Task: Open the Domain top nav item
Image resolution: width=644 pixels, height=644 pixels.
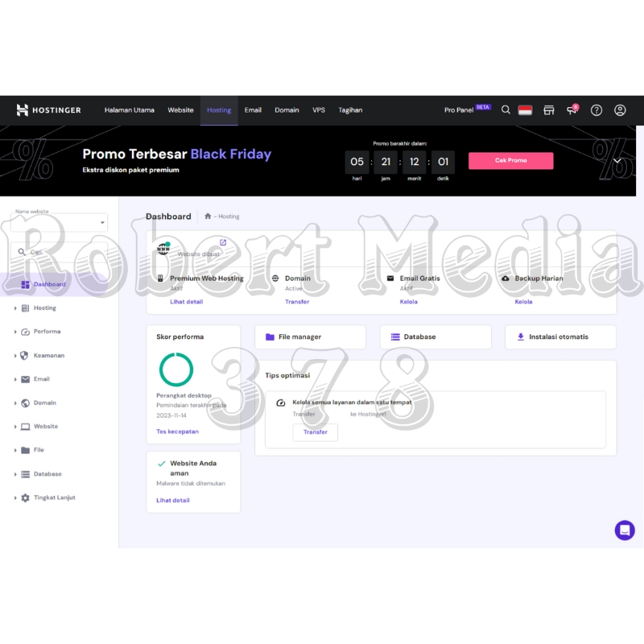Action: pyautogui.click(x=287, y=110)
